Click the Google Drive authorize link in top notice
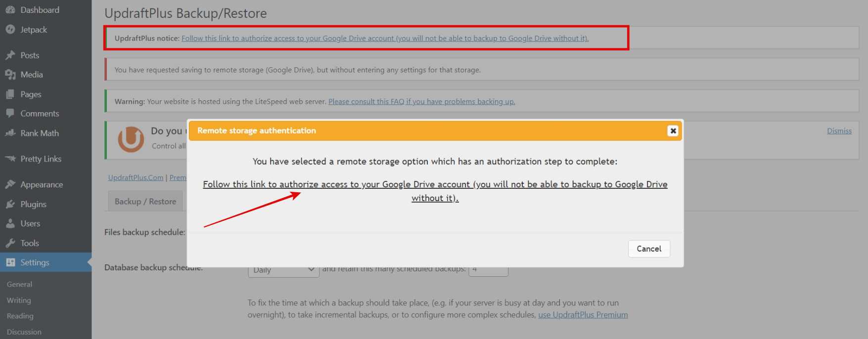The height and width of the screenshot is (339, 868). (385, 39)
